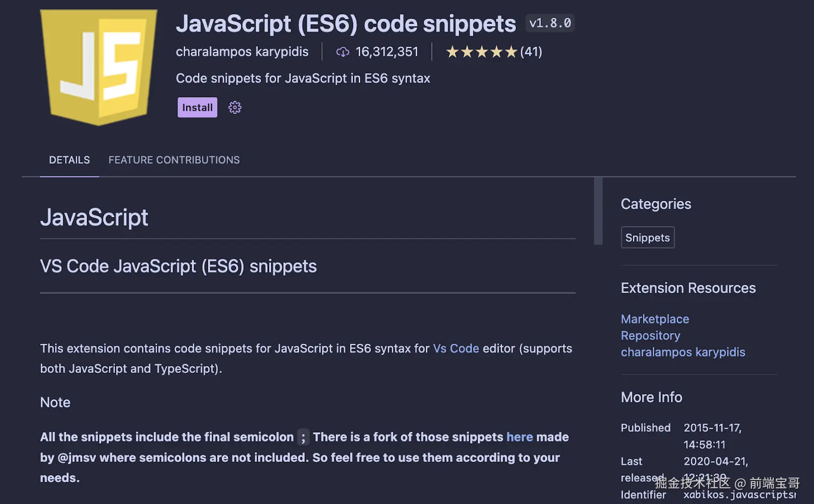Open the Repository resource link
The width and height of the screenshot is (814, 504).
pos(650,336)
